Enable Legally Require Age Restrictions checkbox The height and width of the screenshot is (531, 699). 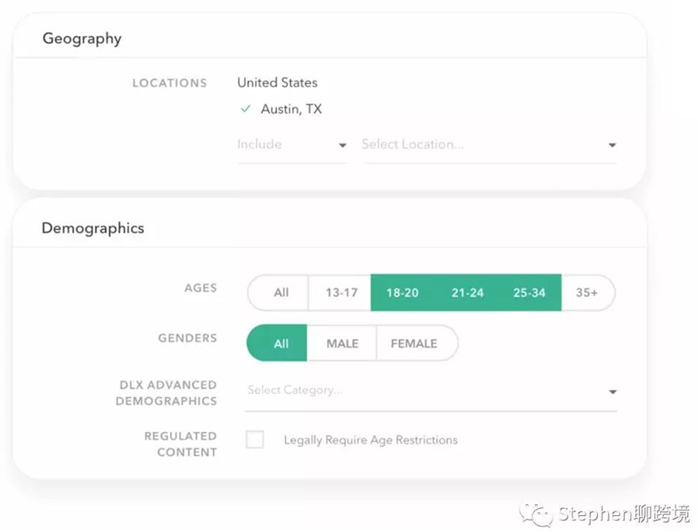[x=255, y=440]
